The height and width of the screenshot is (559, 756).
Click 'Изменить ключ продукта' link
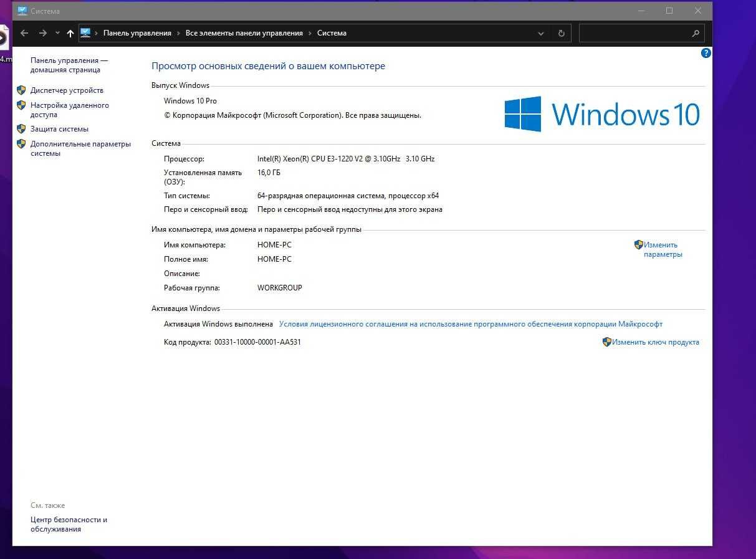[656, 342]
